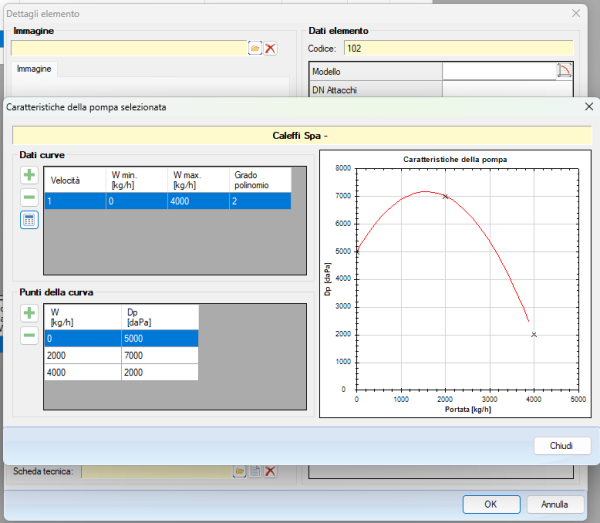Browse for an image file with folder icon

point(255,48)
